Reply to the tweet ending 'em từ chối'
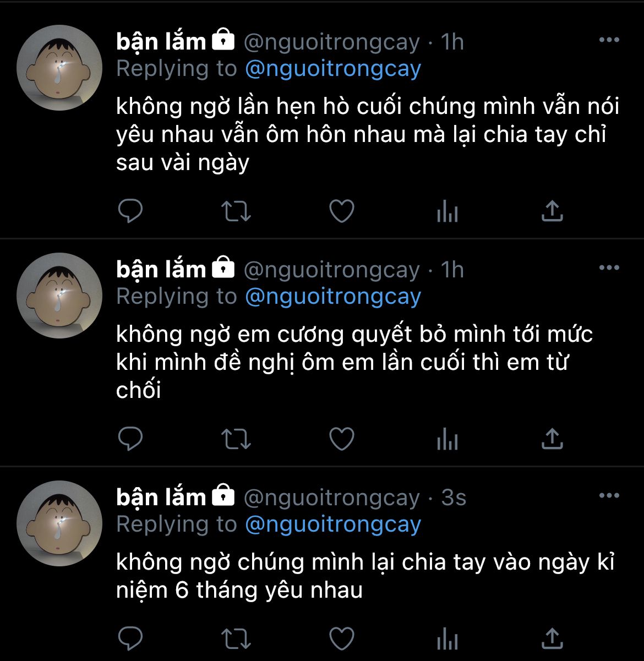 point(130,439)
